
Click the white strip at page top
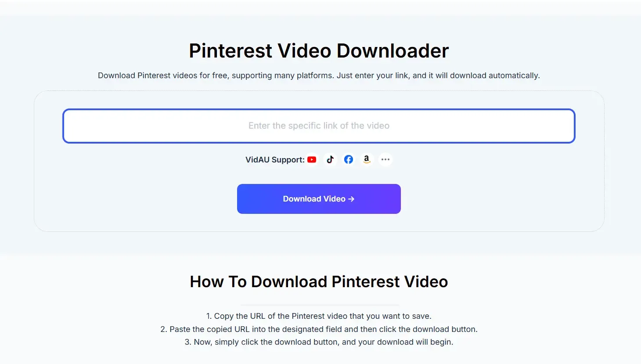[x=320, y=8]
